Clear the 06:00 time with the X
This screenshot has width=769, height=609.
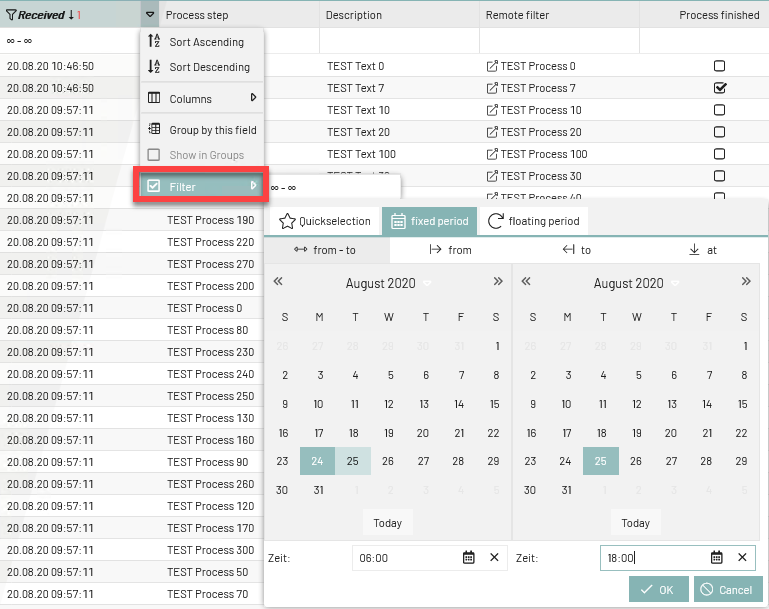click(494, 557)
